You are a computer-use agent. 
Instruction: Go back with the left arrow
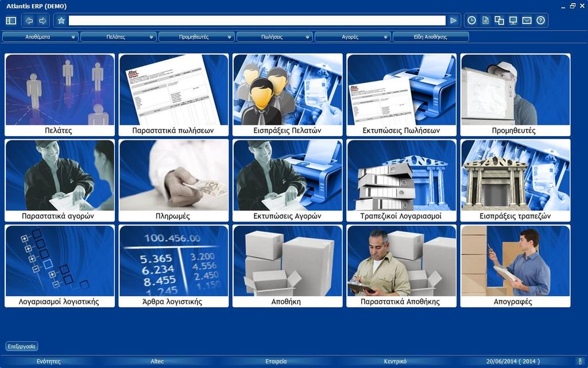29,21
